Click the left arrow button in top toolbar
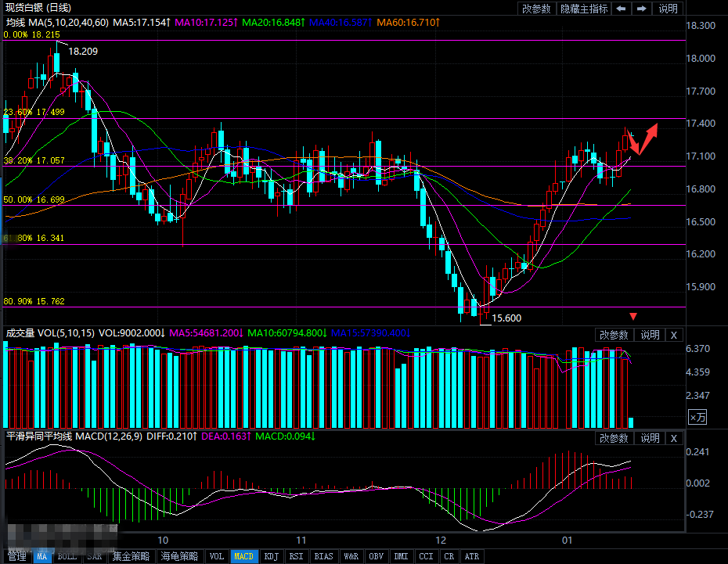 click(621, 9)
